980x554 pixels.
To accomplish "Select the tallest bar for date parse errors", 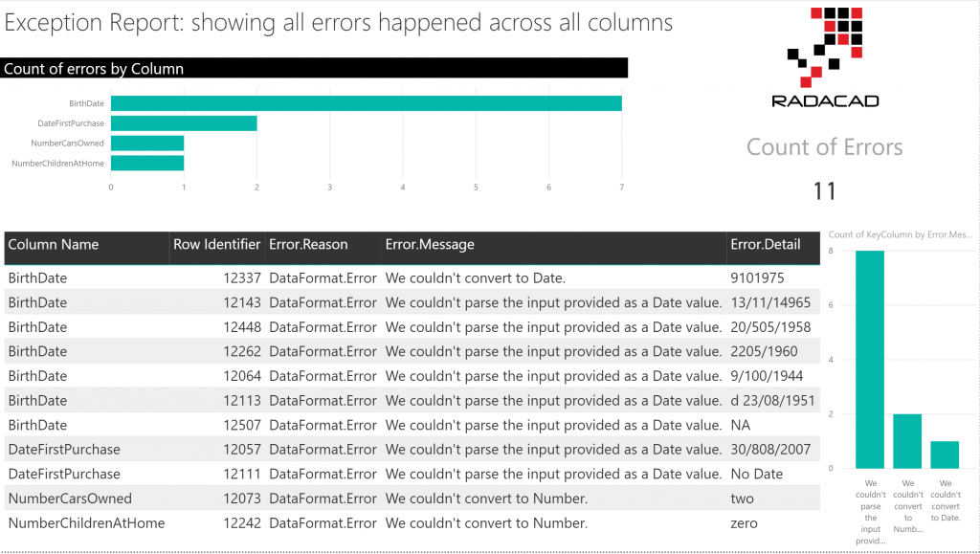I will [870, 359].
